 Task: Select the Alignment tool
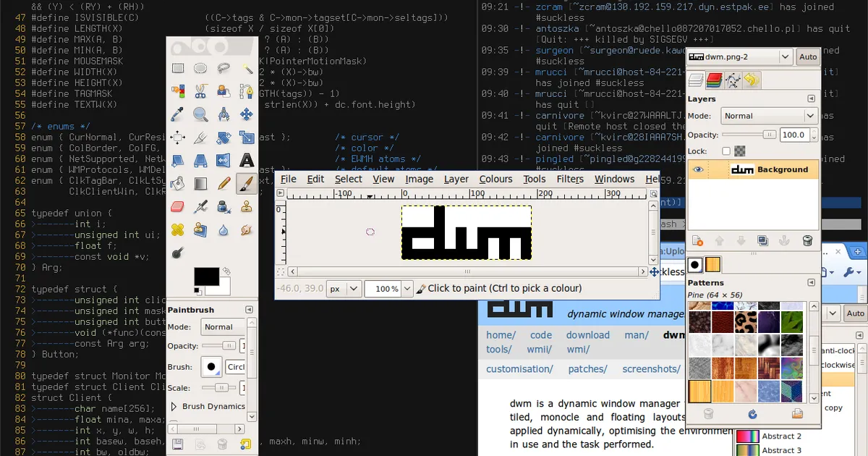pyautogui.click(x=177, y=138)
